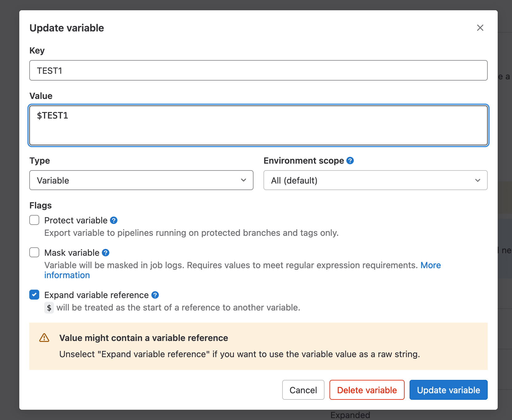The width and height of the screenshot is (512, 420).
Task: Uncheck Expand variable reference
Action: (34, 295)
